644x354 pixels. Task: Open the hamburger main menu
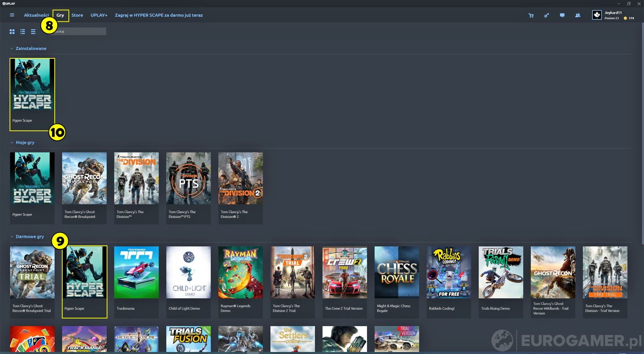[12, 15]
